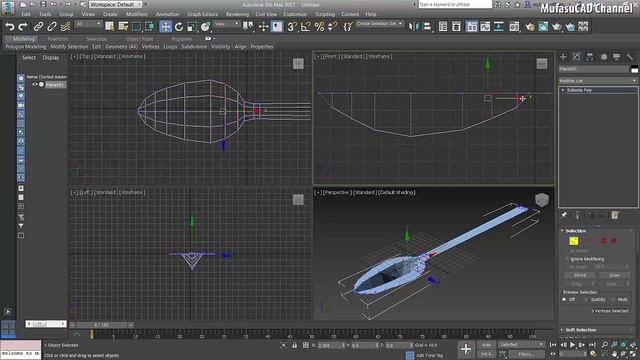This screenshot has height=360, width=640.
Task: Open the Utilities wrench panel tab
Action: [x=630, y=57]
